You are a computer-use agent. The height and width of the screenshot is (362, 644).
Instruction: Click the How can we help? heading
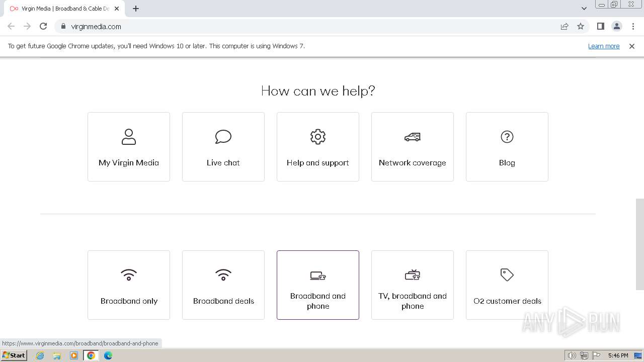coord(318,91)
